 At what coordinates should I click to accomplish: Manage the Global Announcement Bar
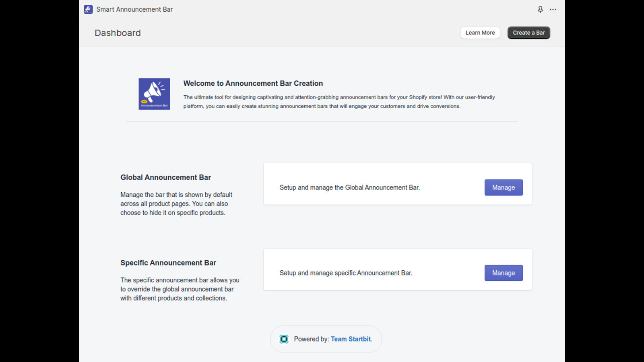(503, 187)
